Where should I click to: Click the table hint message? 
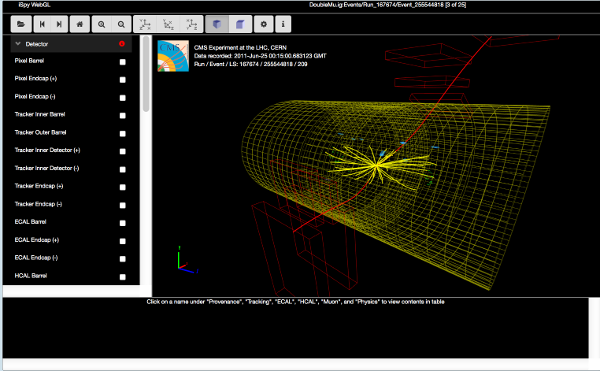tap(295, 301)
